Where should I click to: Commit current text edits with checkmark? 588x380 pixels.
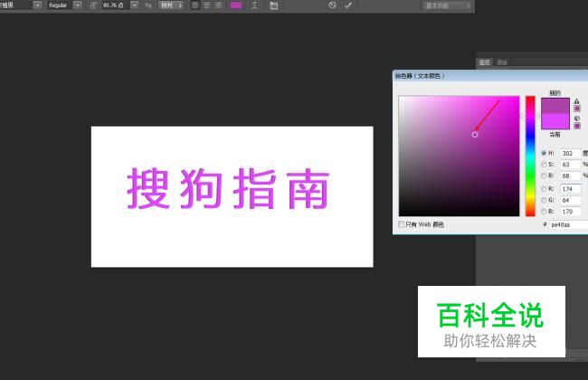coord(348,5)
